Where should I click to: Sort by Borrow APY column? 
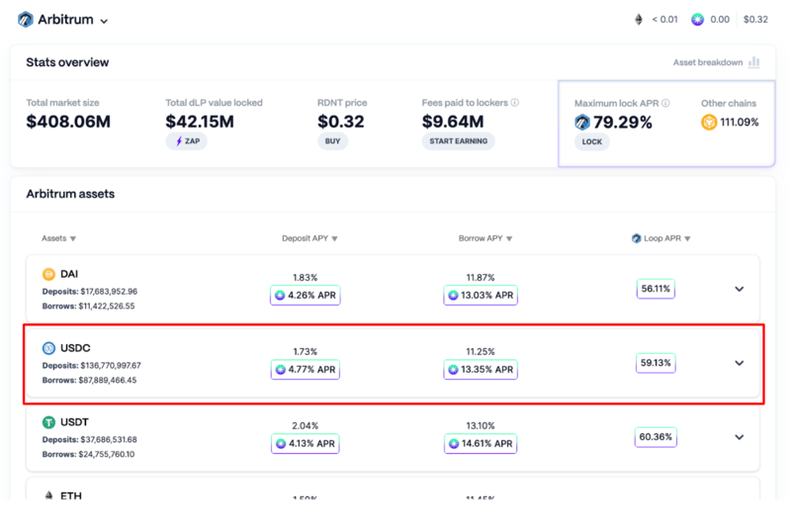485,238
